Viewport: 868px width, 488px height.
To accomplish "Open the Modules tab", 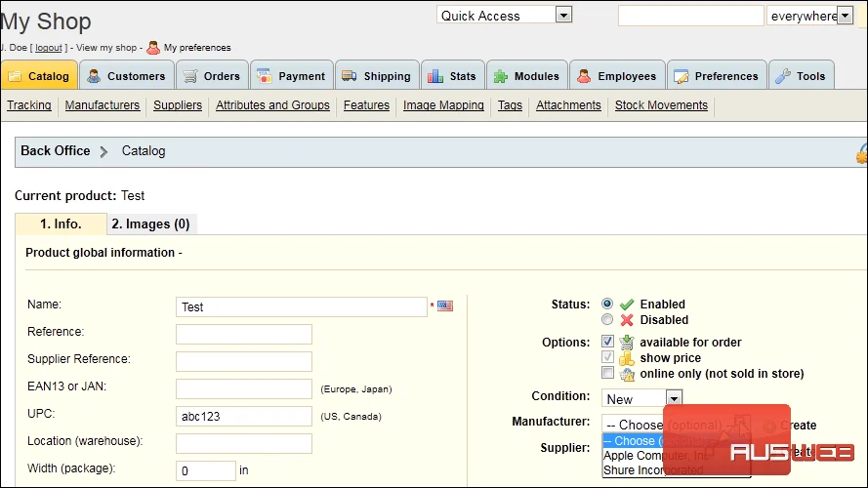I will 526,76.
